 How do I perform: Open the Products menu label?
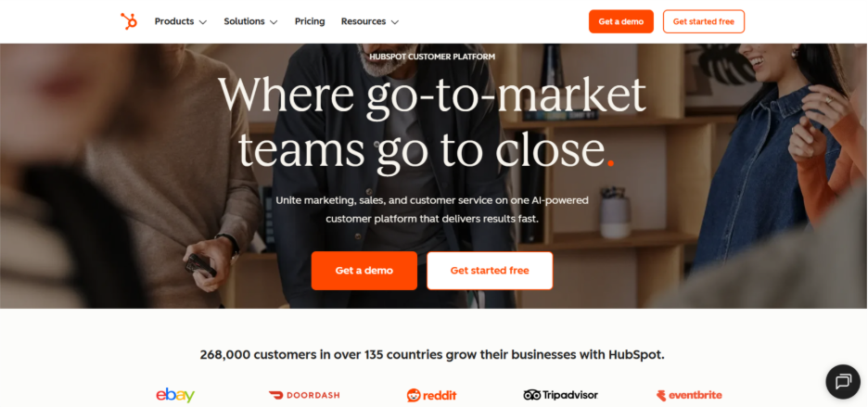pyautogui.click(x=173, y=21)
